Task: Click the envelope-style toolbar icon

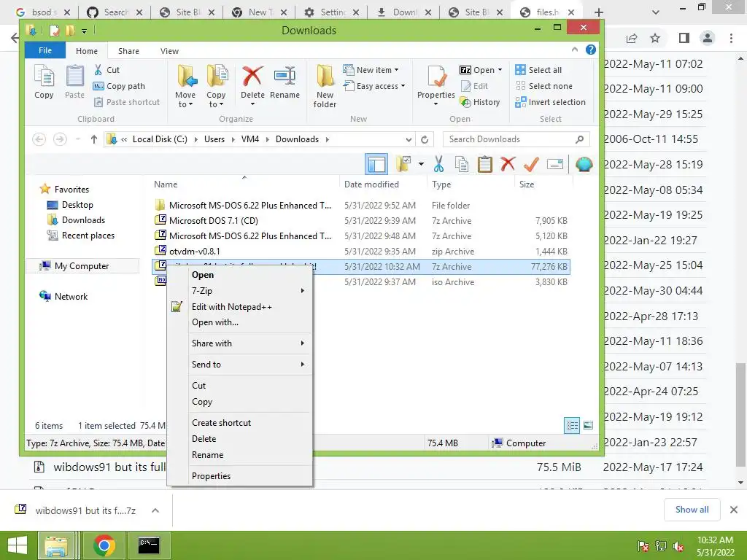Action: (555, 164)
